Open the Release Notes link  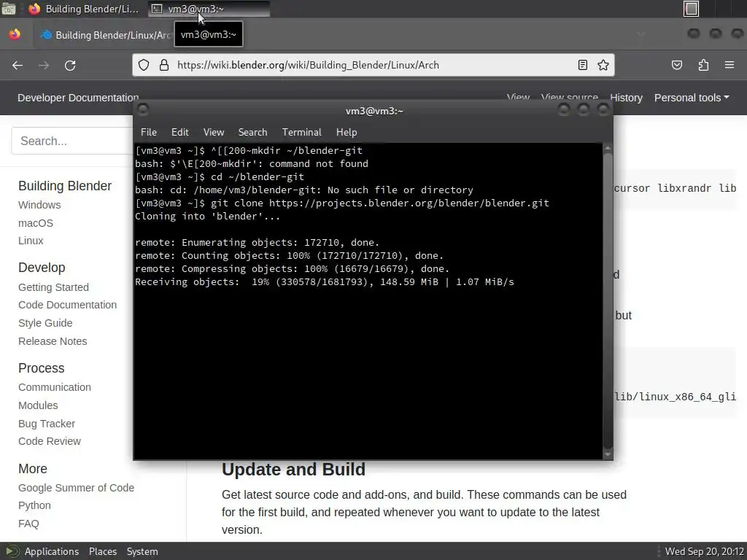tap(53, 341)
